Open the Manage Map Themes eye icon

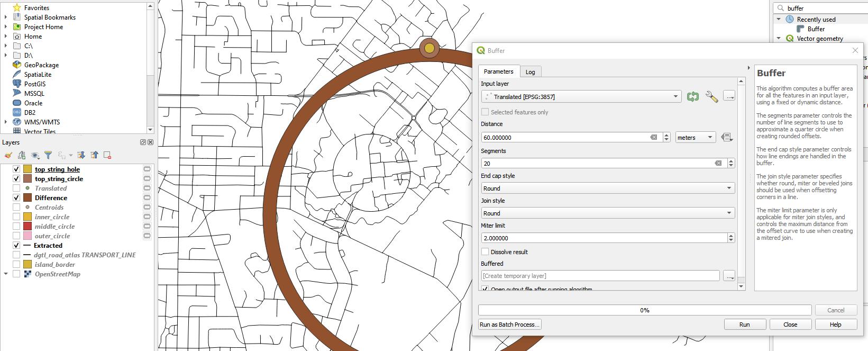click(x=35, y=155)
